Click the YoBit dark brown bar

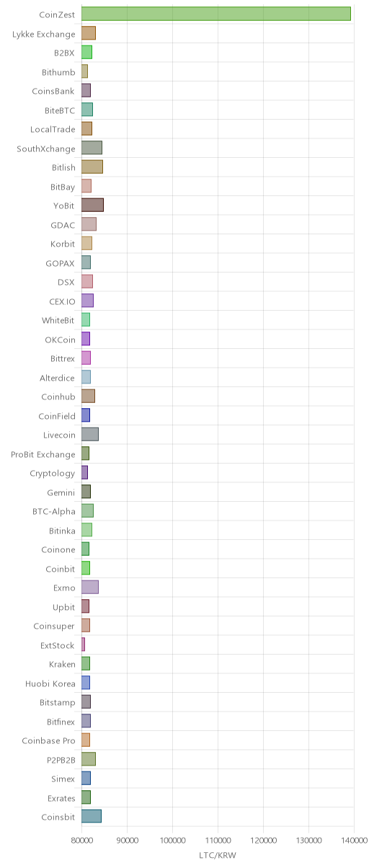tap(92, 205)
